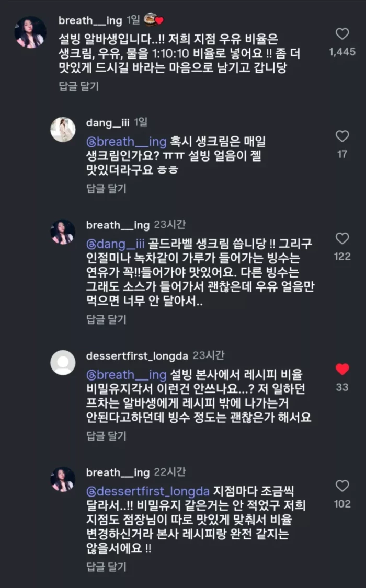Reply to the top breath__ing comment
Screen dimensions: 366x588
[x=78, y=86]
